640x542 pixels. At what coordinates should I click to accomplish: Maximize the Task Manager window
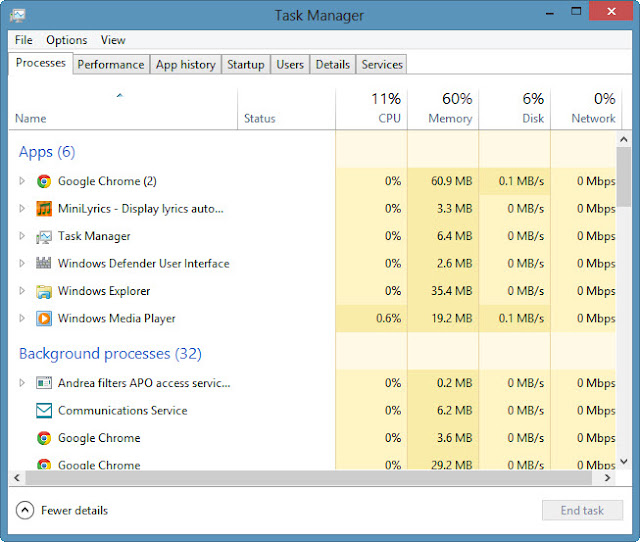tap(576, 11)
